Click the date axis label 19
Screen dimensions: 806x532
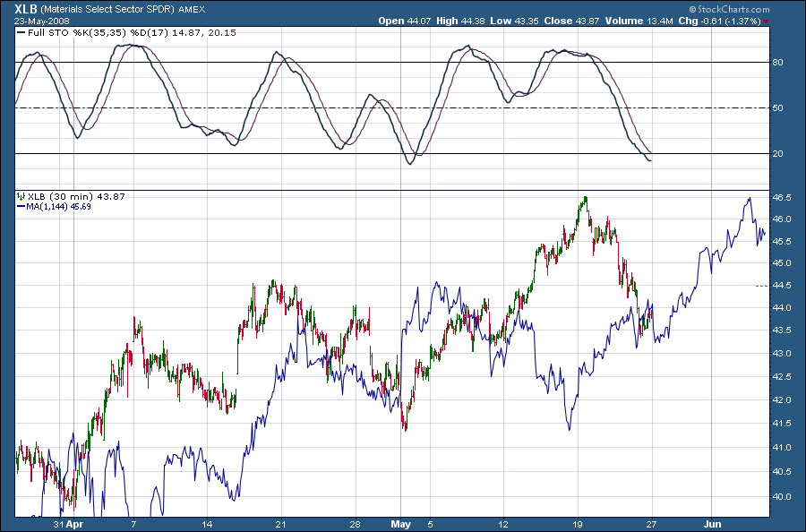(578, 524)
